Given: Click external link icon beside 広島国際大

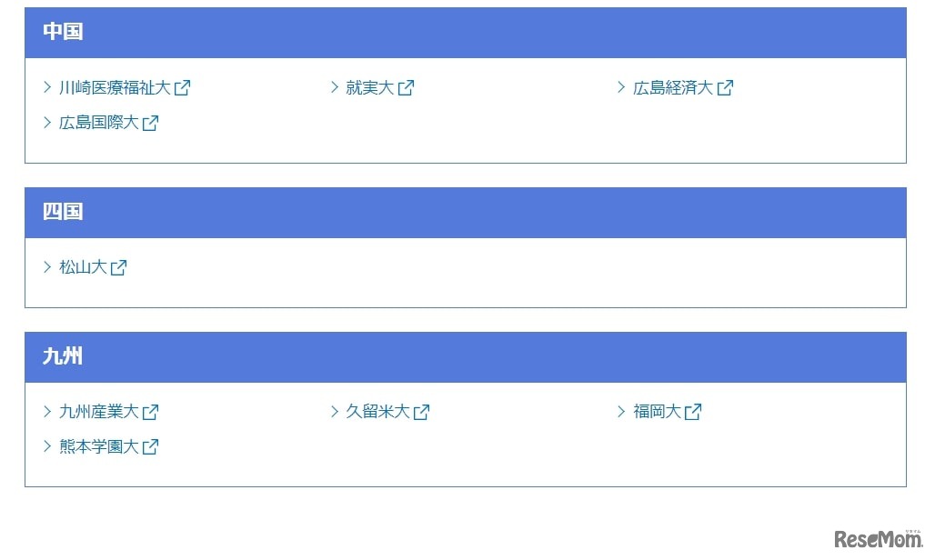Looking at the screenshot, I should [151, 123].
